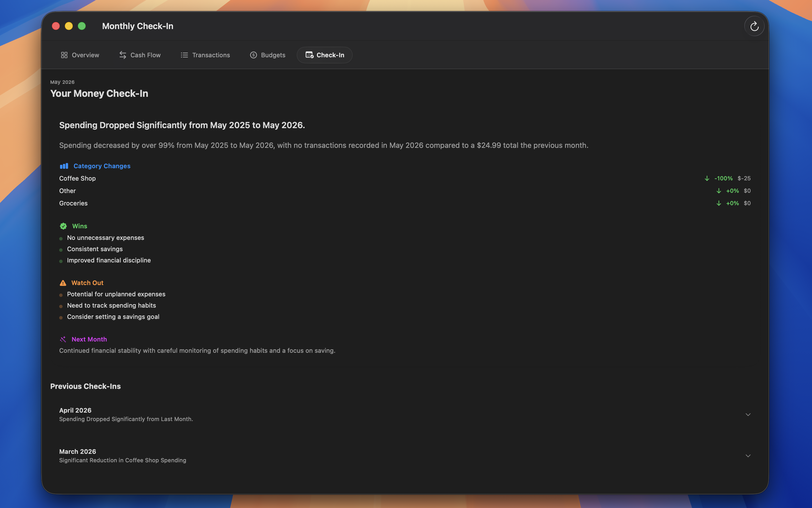812x508 pixels.
Task: Click the down arrow in Coffee Shop row
Action: pos(707,178)
